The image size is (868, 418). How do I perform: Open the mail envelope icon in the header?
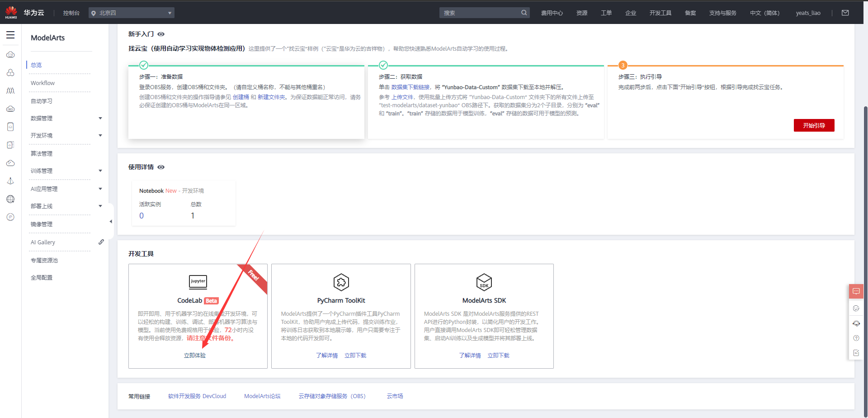(845, 13)
